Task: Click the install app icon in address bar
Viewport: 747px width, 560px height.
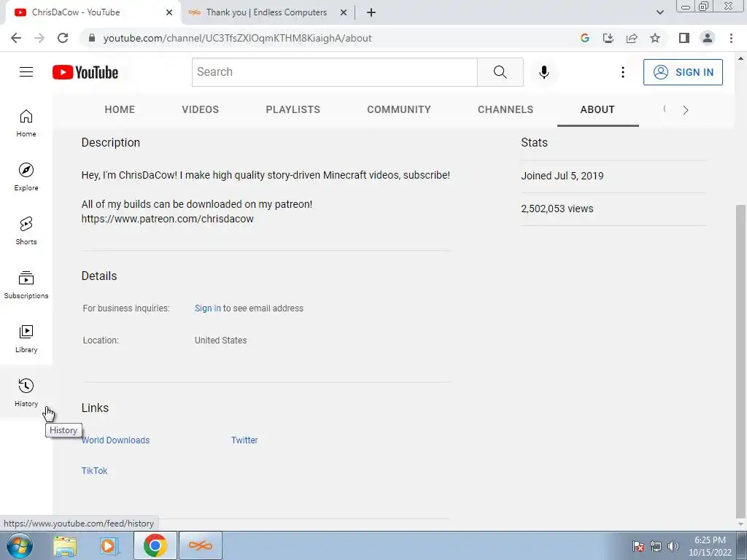Action: (608, 38)
